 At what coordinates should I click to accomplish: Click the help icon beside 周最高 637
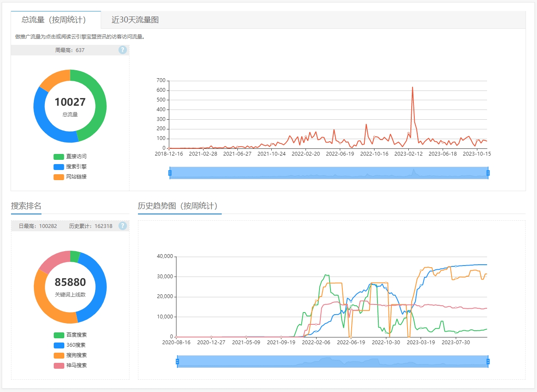point(123,50)
